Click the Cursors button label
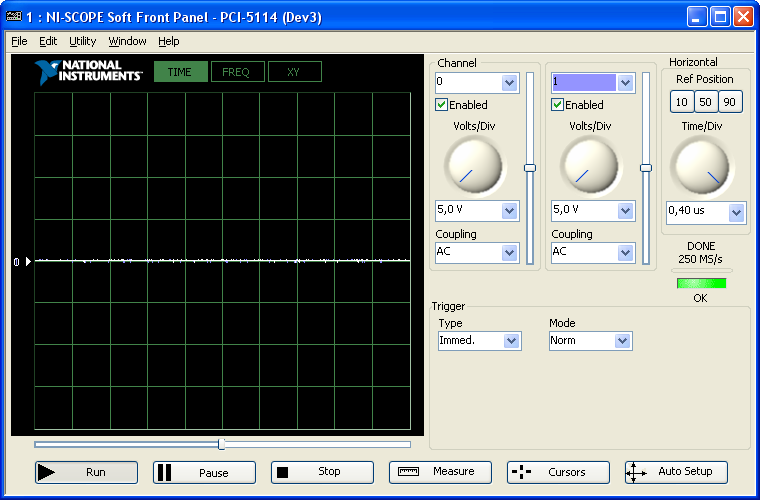 pos(567,472)
